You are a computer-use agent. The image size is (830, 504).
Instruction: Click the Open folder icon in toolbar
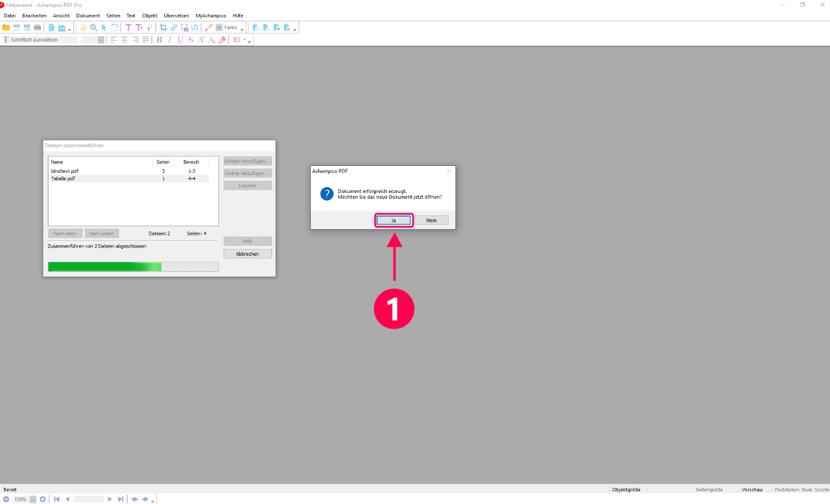point(6,28)
